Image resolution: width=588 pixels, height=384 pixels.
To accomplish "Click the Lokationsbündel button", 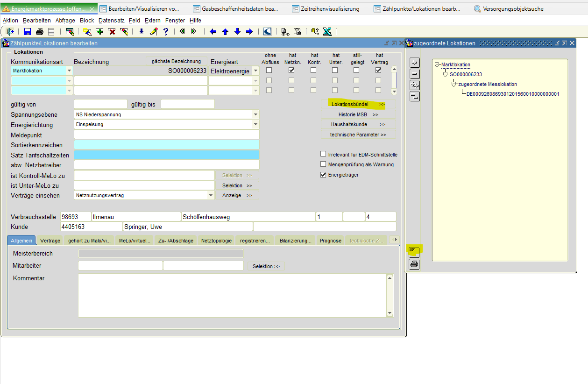I will (x=358, y=104).
